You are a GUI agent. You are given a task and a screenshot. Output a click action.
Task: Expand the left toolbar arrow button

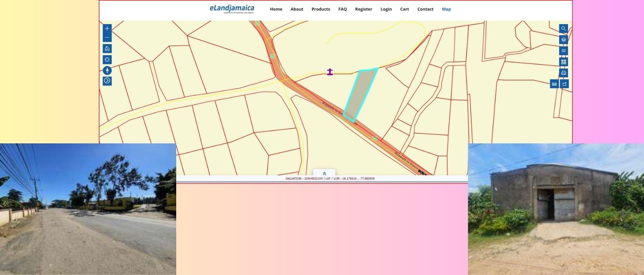107,81
